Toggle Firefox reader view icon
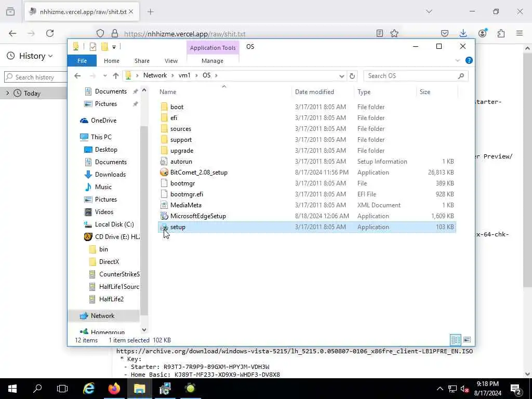 [x=380, y=33]
